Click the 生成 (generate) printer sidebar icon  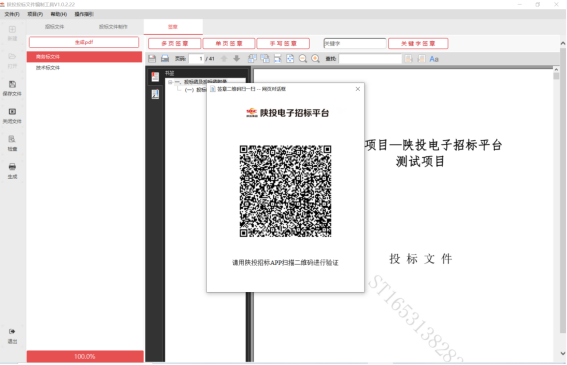12,170
